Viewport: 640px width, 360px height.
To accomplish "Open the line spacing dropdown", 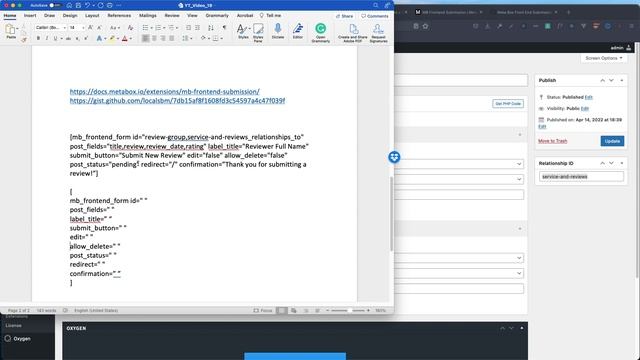I will point(187,38).
